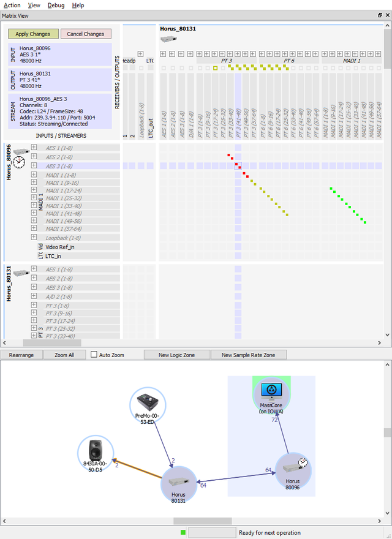Click the matrix vertical scrollbar down arrow
The height and width of the screenshot is (539, 392).
388,335
